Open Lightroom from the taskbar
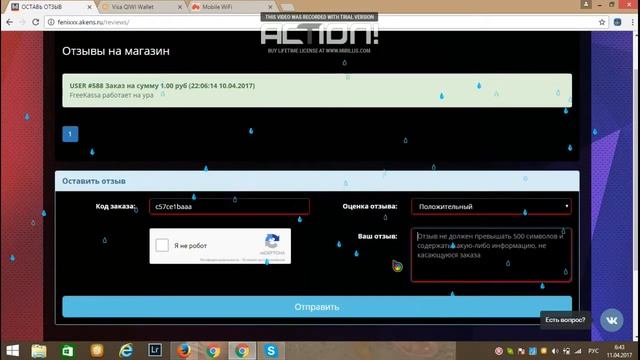This screenshot has width=640, height=360. coord(155,350)
